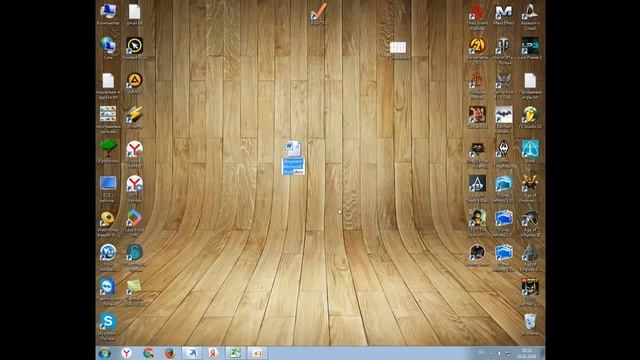Screen dimensions: 640x360
Task: Select the Word document in desktop center
Action: [x=293, y=158]
